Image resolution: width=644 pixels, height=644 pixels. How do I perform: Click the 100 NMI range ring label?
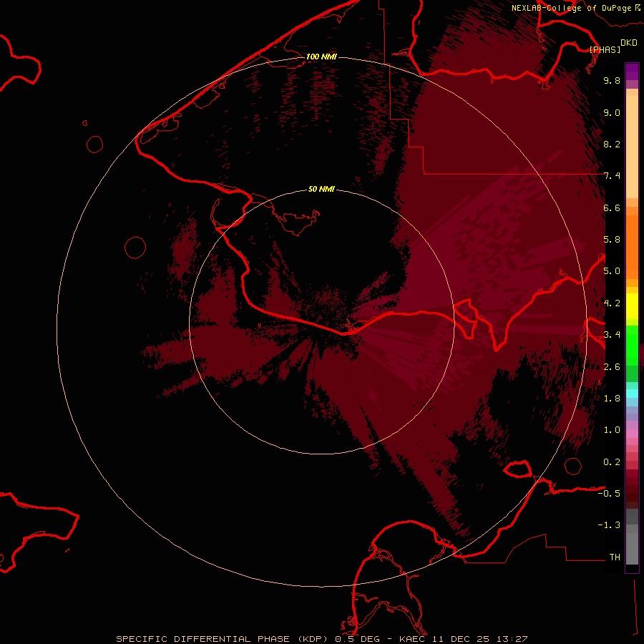pyautogui.click(x=321, y=57)
